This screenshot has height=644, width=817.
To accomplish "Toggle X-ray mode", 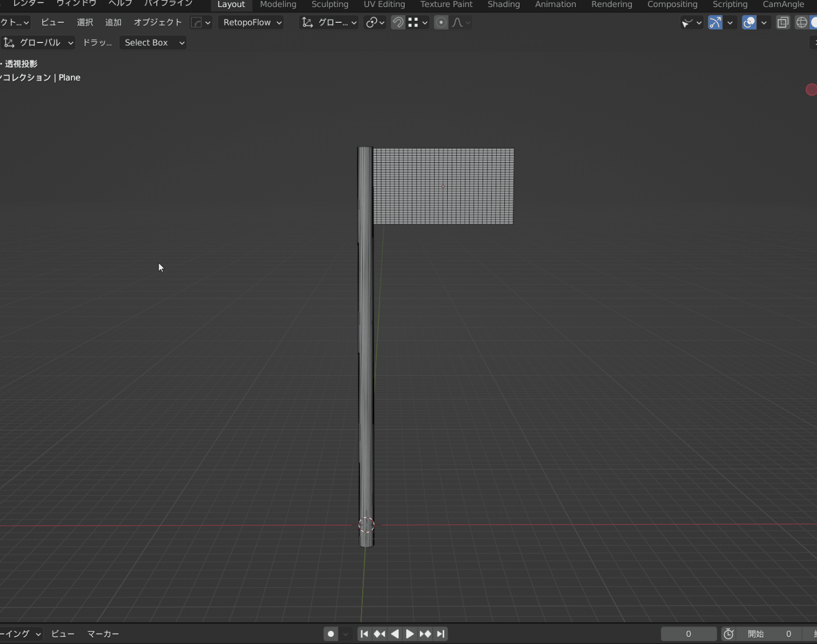I will (x=783, y=22).
